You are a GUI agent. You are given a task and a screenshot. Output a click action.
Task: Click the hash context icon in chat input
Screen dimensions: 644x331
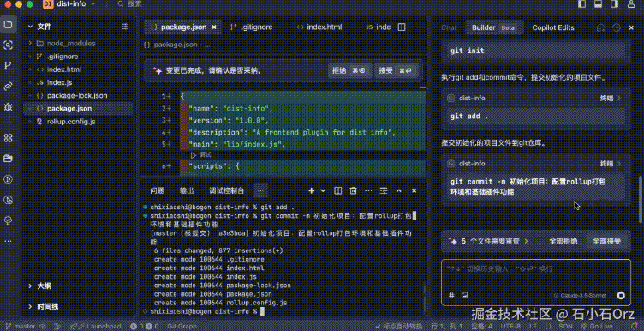[x=451, y=295]
